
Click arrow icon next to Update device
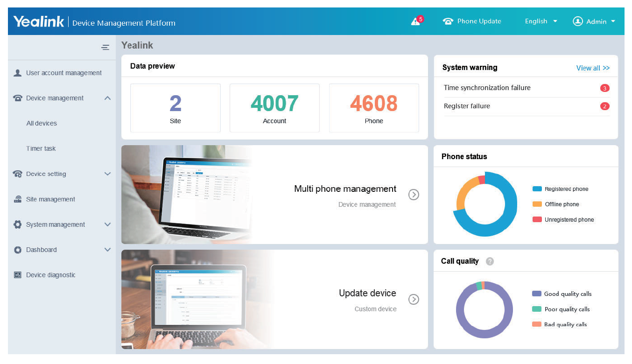pos(414,299)
